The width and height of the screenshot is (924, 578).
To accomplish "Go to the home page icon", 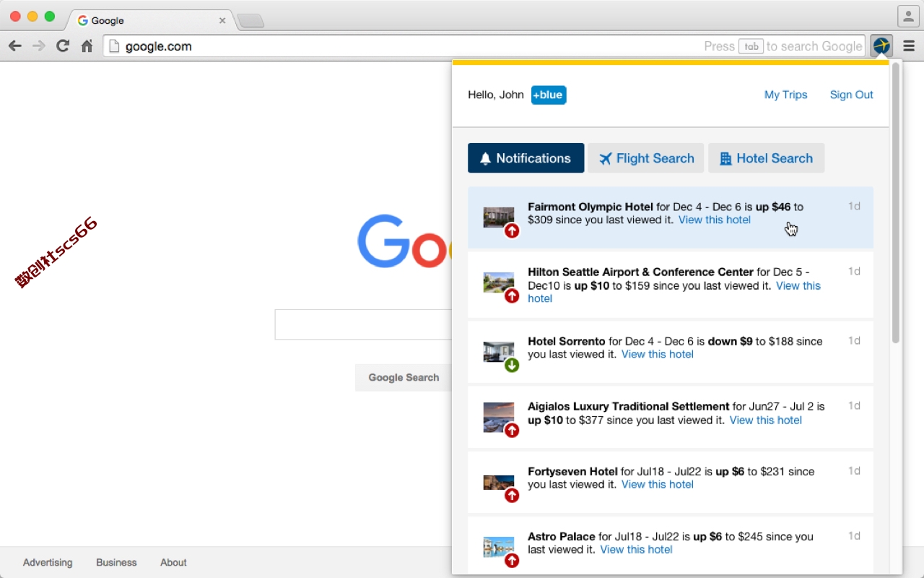I will [x=87, y=46].
